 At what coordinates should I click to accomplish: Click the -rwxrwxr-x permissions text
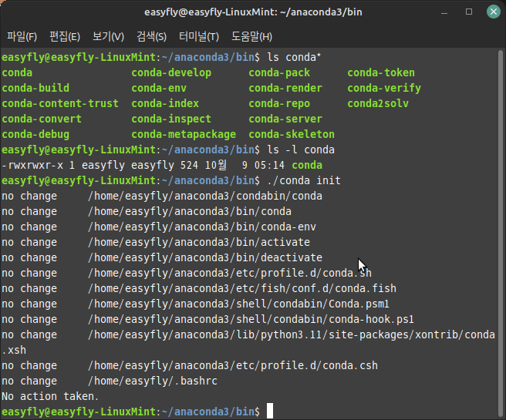tap(32, 166)
